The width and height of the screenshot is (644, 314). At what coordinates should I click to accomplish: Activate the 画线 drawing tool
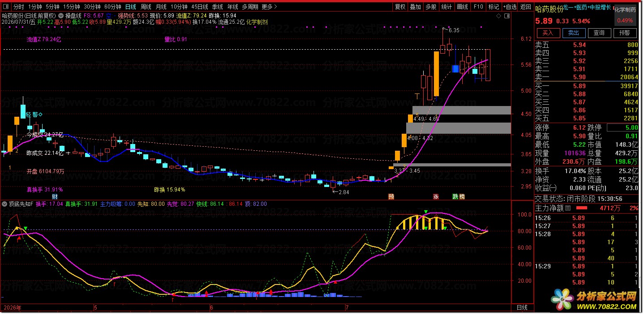pos(462,7)
